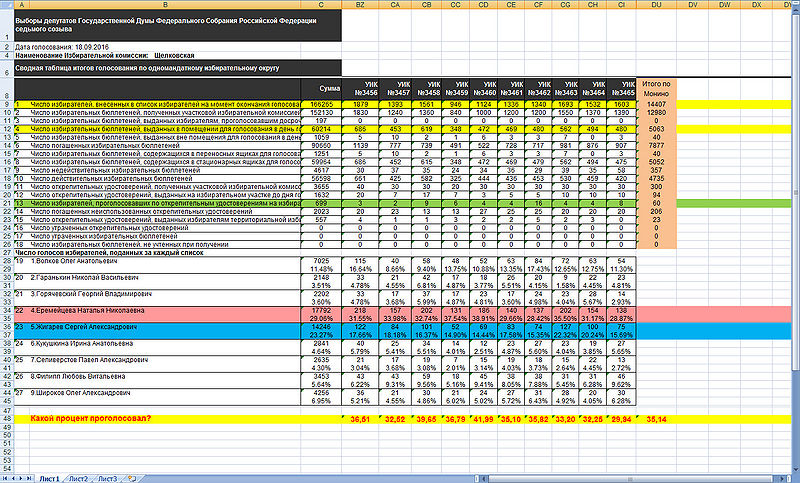The height and width of the screenshot is (483, 800).
Task: Select column CD header
Action: coord(483,5)
